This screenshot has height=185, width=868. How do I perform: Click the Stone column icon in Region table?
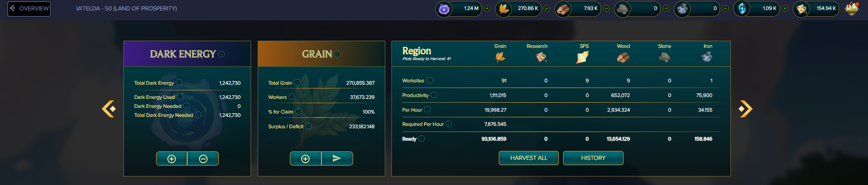coord(664,57)
